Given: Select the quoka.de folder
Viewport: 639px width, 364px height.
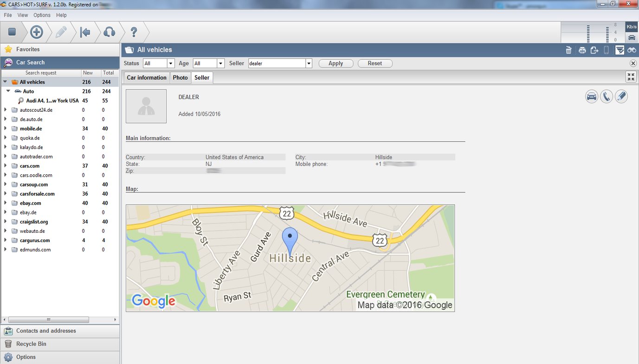Looking at the screenshot, I should 30,138.
